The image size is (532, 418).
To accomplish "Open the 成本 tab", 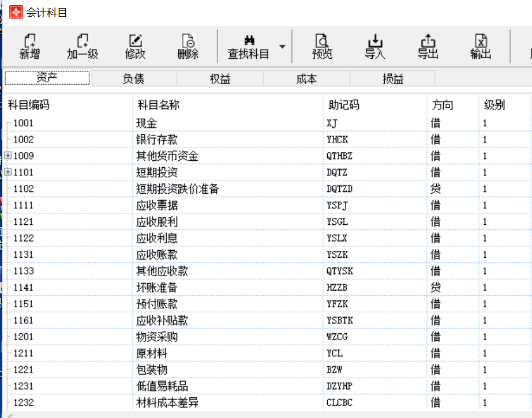I will [x=306, y=79].
